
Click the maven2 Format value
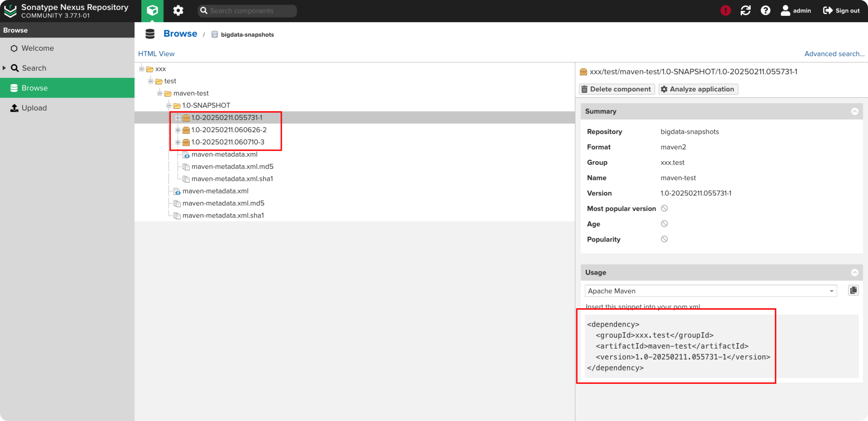[x=673, y=147]
